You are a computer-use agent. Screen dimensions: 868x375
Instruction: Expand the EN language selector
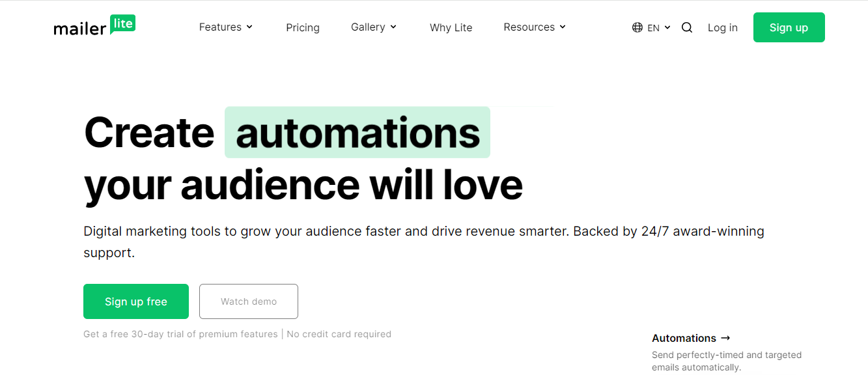click(x=653, y=27)
